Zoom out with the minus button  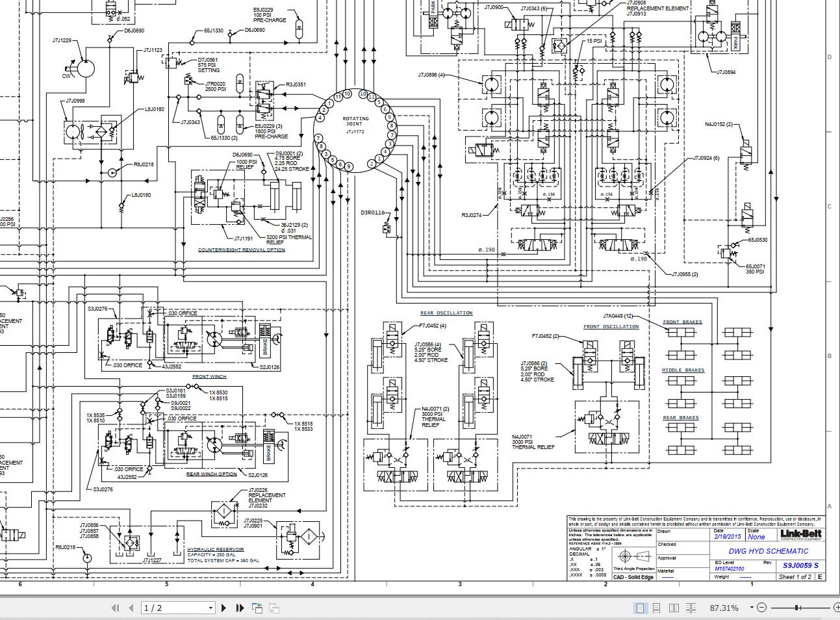(x=762, y=608)
